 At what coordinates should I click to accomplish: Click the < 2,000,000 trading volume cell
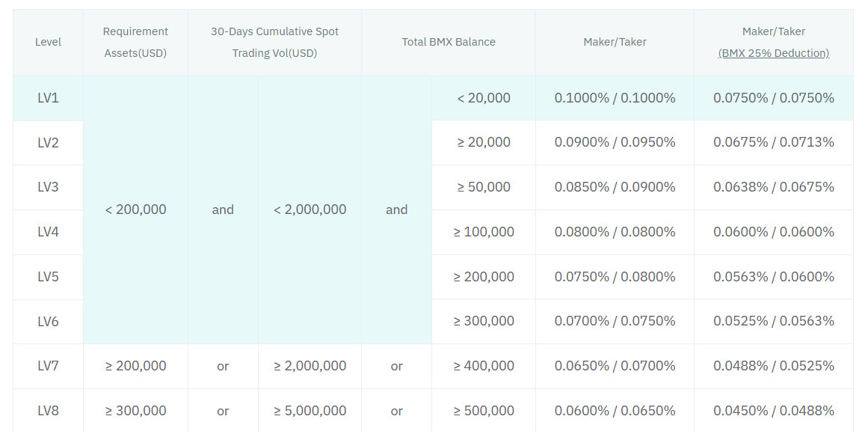[310, 210]
